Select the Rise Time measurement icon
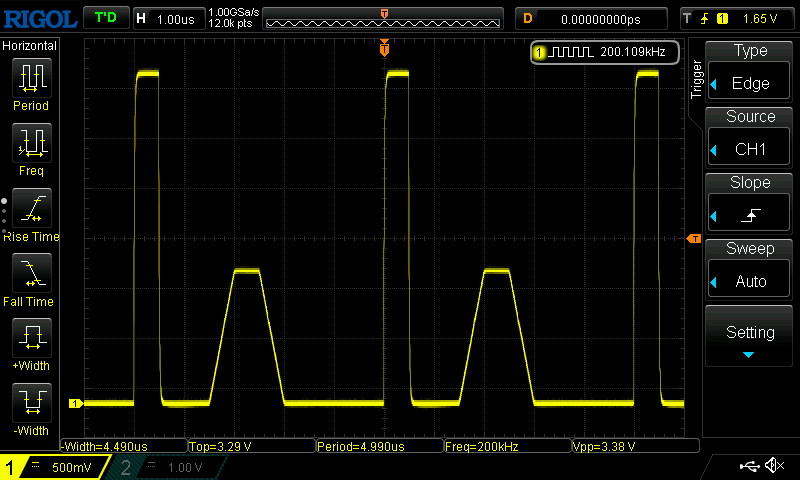The height and width of the screenshot is (480, 800). click(x=32, y=208)
